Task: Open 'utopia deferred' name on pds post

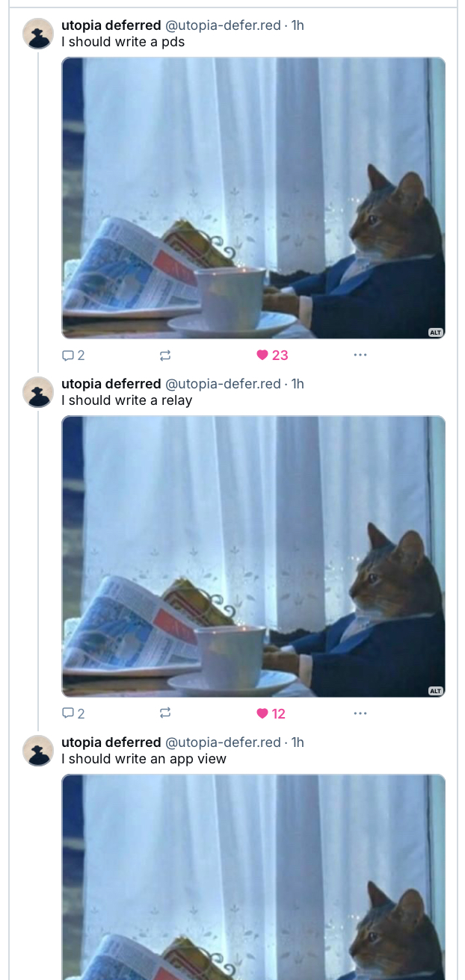Action: tap(111, 25)
